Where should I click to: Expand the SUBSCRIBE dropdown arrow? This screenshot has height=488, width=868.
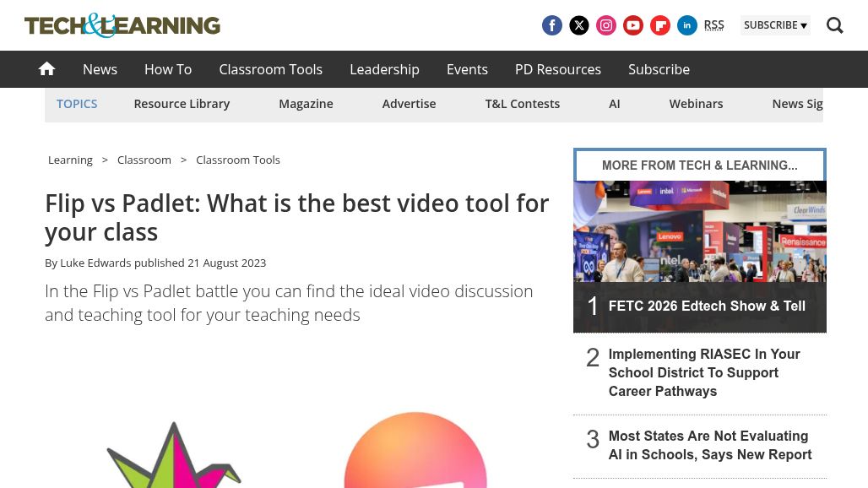pos(803,25)
